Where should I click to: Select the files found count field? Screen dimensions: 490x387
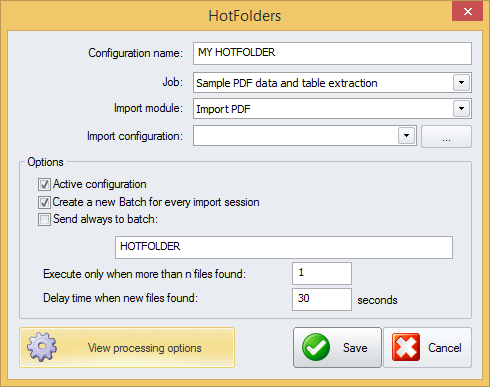pos(322,273)
